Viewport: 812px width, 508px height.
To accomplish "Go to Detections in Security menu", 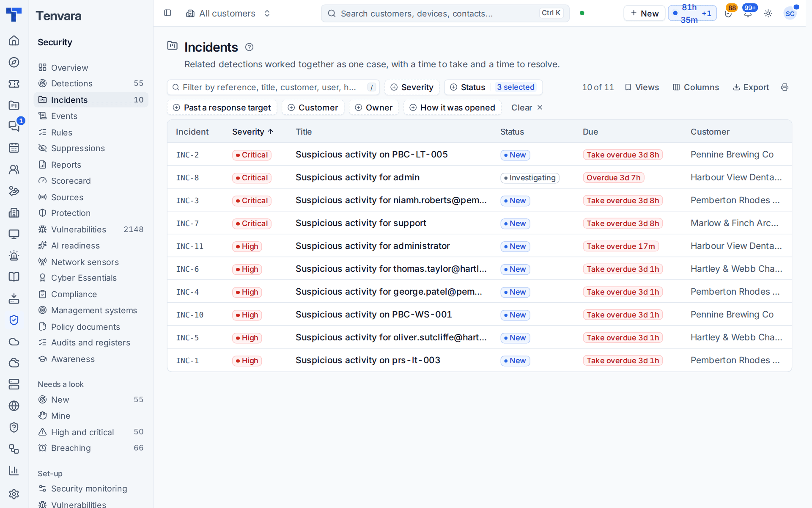I will point(91,83).
